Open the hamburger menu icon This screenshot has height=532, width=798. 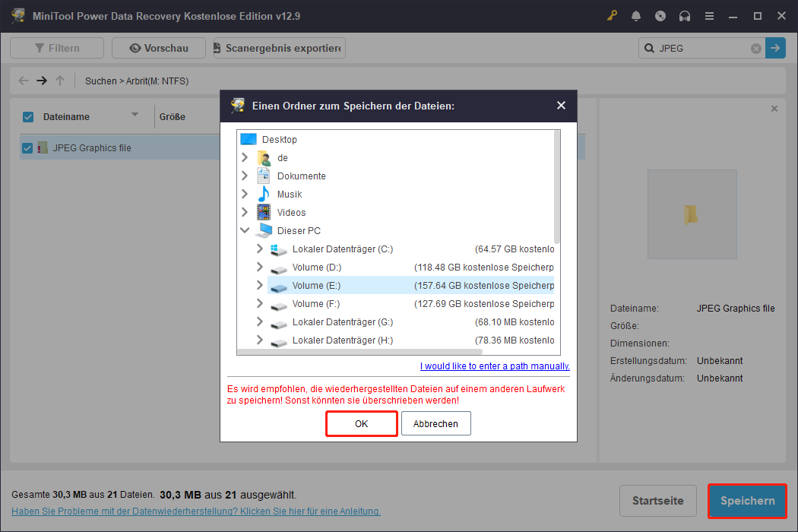coord(709,16)
